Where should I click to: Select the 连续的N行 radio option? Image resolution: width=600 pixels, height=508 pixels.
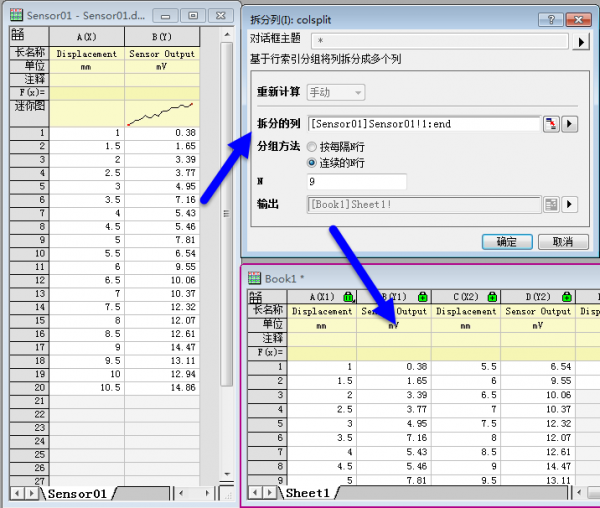coord(313,162)
